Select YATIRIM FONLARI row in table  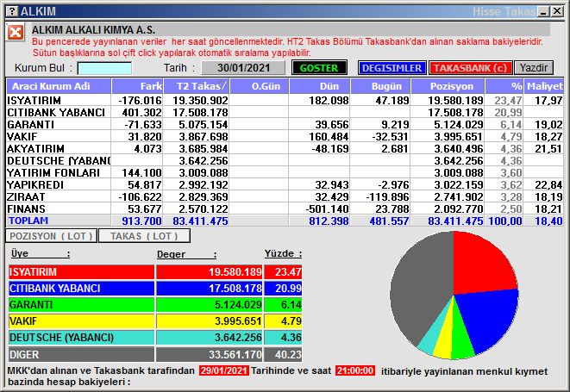pyautogui.click(x=285, y=172)
